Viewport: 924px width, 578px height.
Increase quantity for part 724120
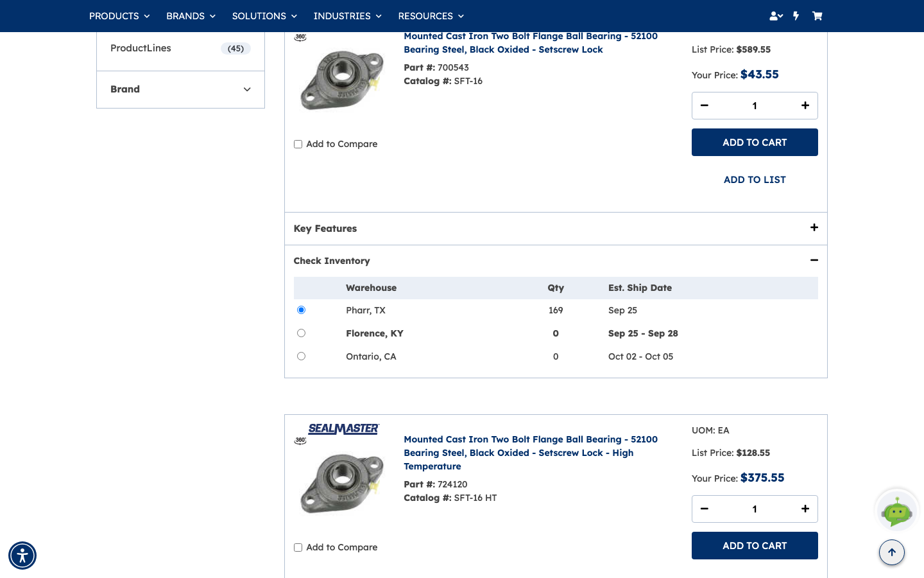click(x=805, y=509)
